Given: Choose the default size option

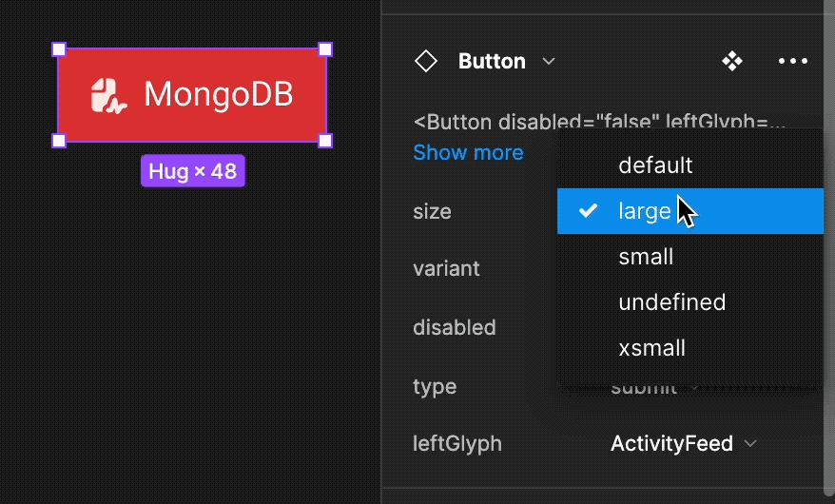Looking at the screenshot, I should [655, 165].
